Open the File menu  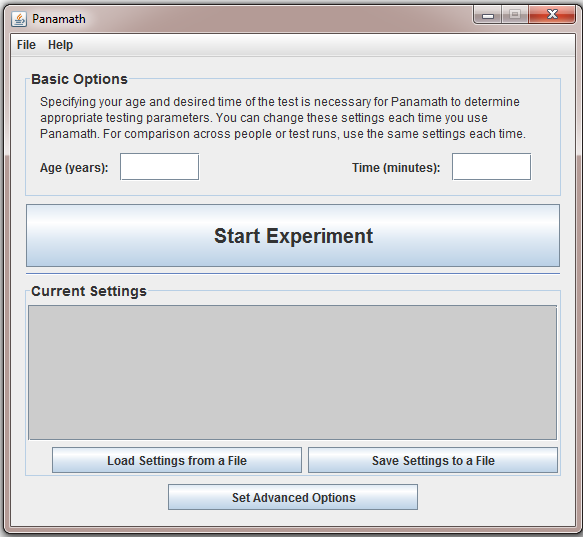tap(26, 45)
